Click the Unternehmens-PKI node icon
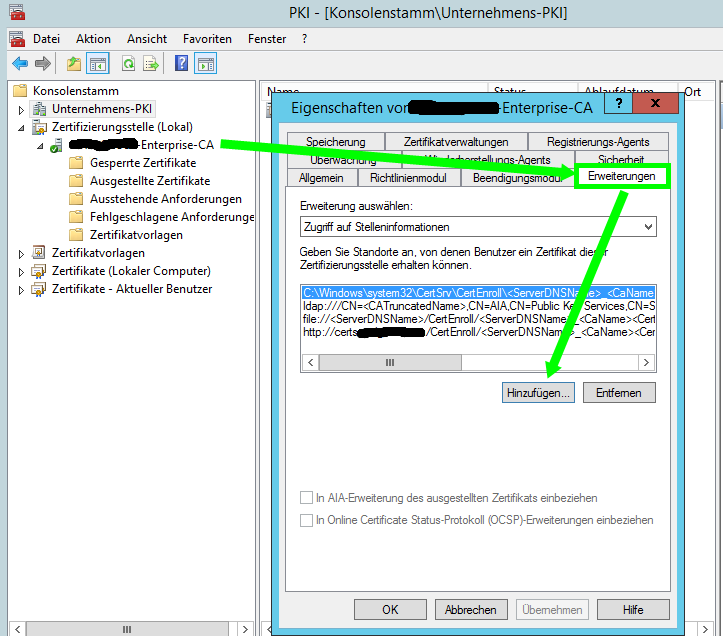 point(39,109)
